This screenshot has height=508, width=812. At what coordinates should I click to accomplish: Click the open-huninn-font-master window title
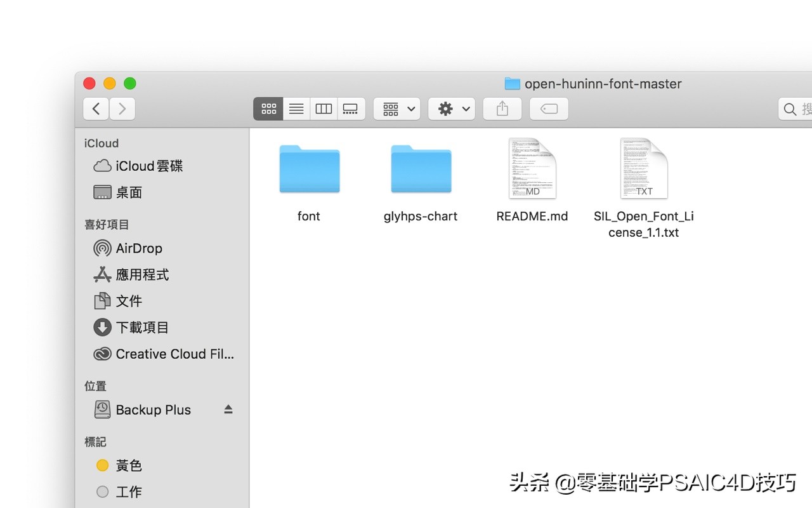coord(603,84)
